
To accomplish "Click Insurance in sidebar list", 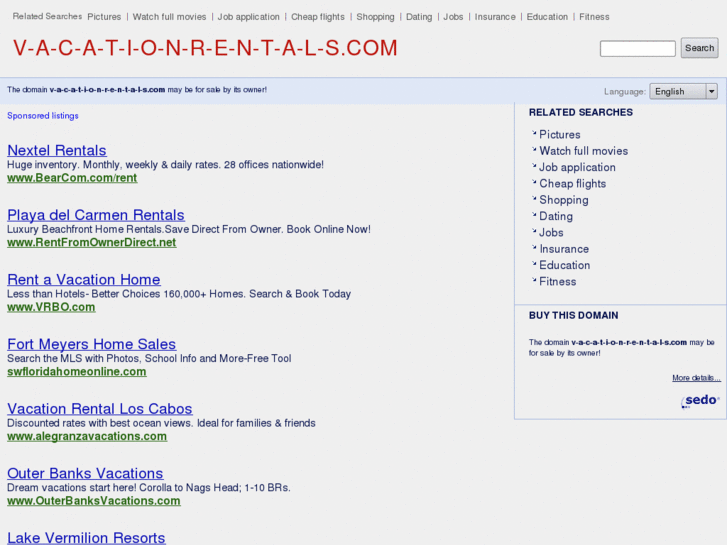I will (564, 249).
